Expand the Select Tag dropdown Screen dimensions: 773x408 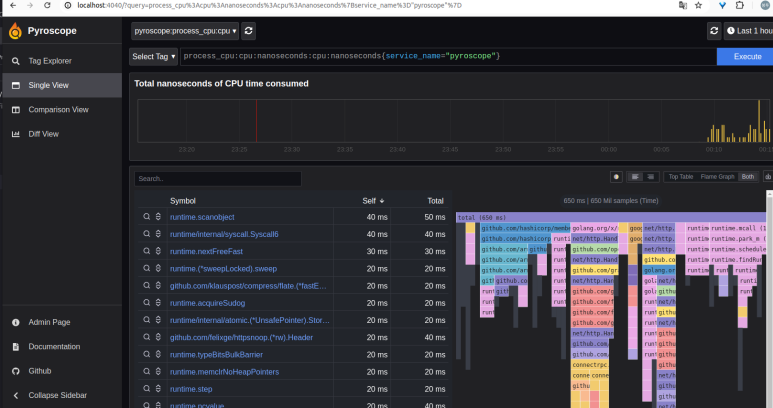154,56
